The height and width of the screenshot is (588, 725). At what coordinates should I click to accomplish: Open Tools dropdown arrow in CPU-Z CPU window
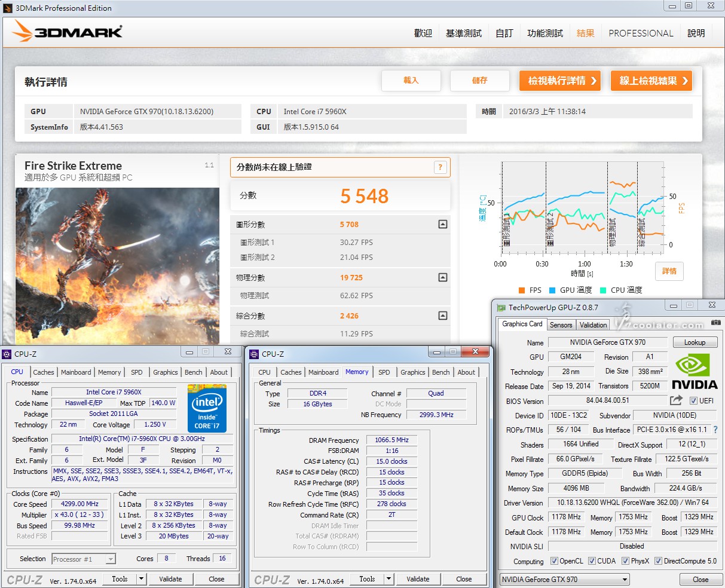click(141, 579)
